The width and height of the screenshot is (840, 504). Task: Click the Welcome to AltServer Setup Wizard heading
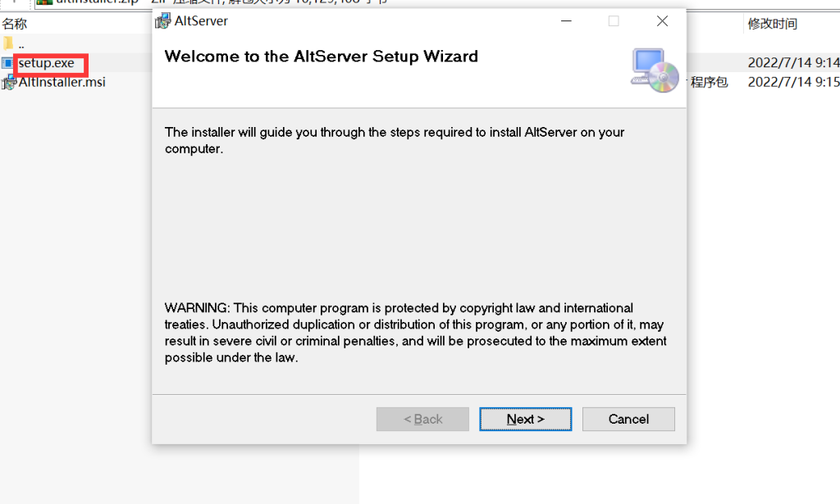(322, 57)
